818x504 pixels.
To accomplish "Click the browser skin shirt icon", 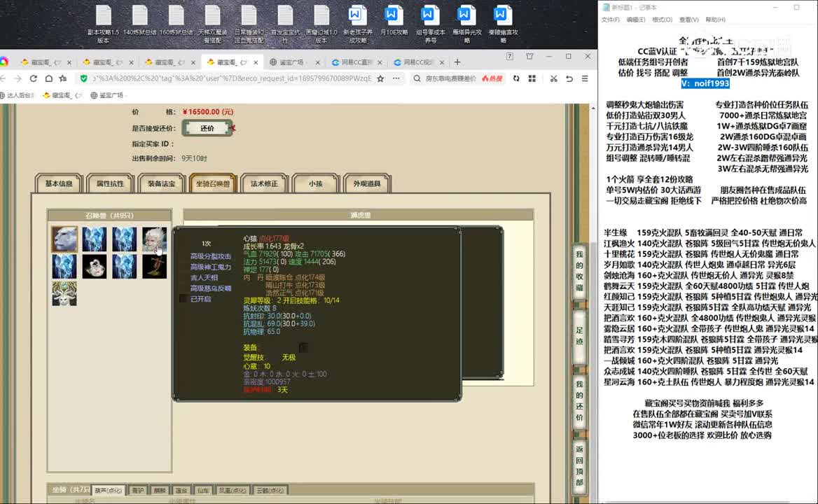I will click(529, 56).
